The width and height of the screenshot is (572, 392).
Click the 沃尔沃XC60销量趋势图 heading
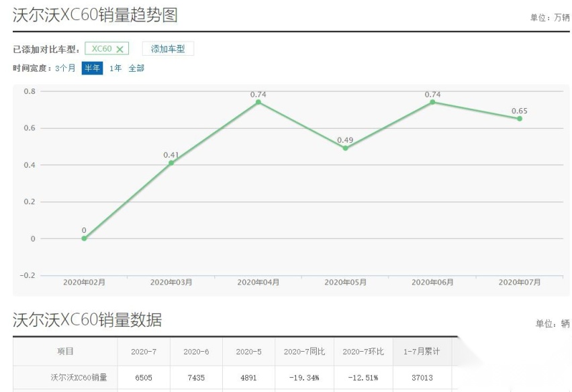pyautogui.click(x=95, y=15)
